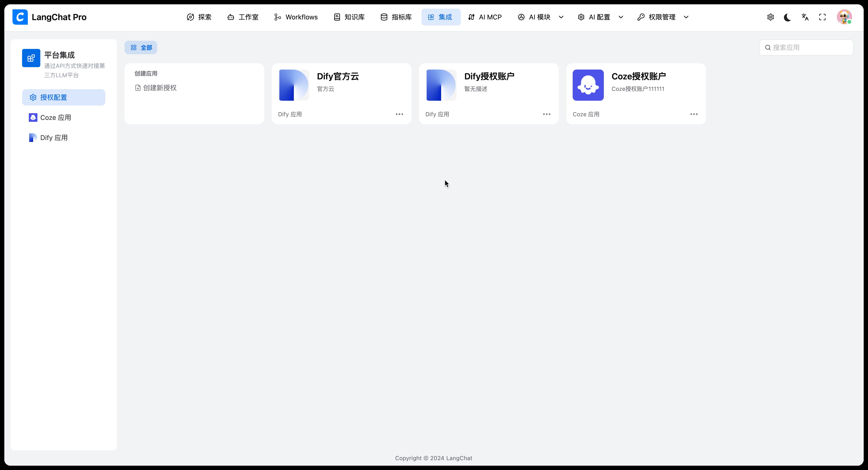The image size is (868, 470).
Task: Click the 工作室 robot icon
Action: [231, 17]
